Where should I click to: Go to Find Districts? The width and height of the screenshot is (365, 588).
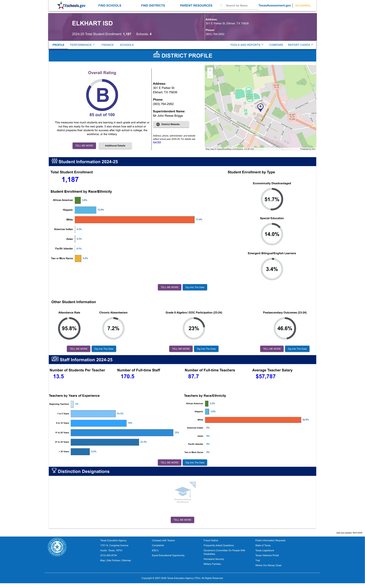click(153, 6)
